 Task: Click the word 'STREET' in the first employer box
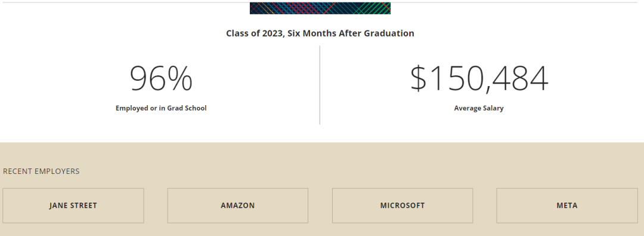point(82,206)
